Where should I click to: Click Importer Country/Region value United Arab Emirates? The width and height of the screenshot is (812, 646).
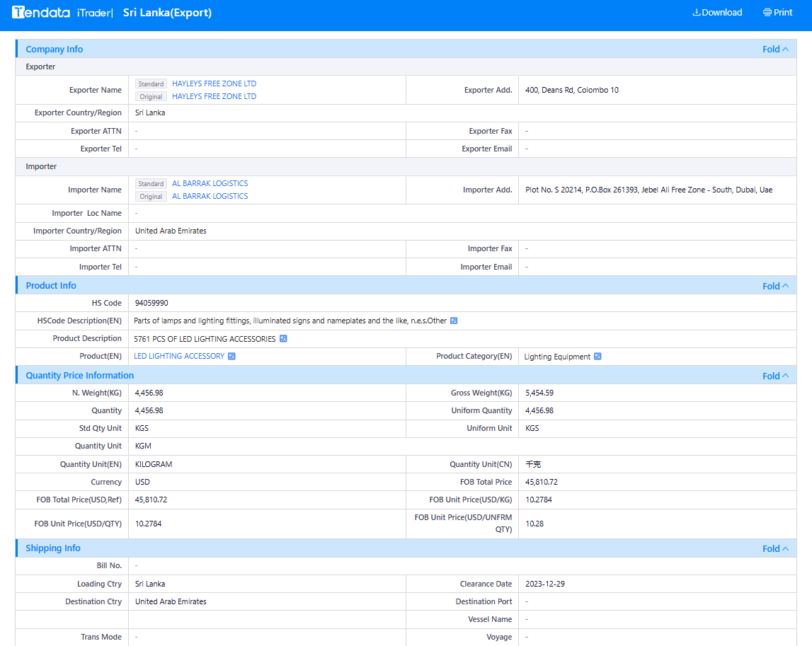coord(171,231)
